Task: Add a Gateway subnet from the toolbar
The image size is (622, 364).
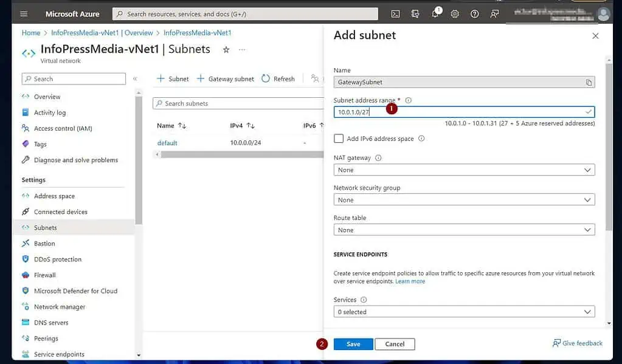Action: pyautogui.click(x=225, y=78)
